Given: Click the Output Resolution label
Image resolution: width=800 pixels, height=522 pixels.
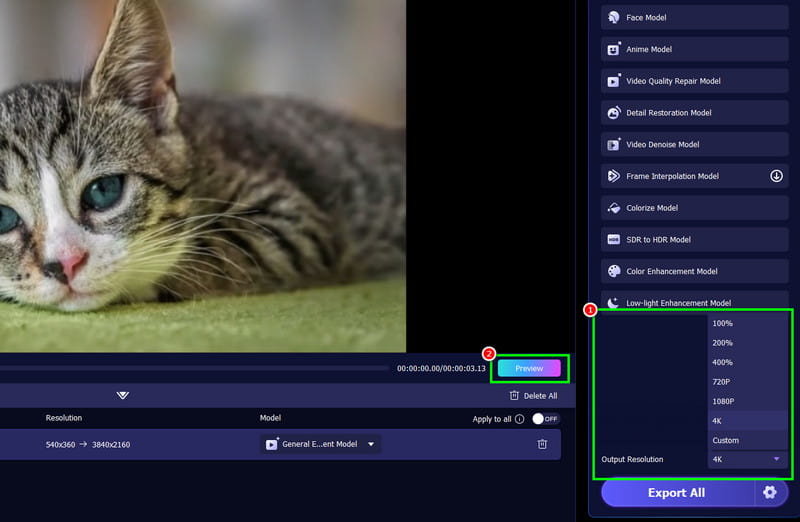Looking at the screenshot, I should pos(632,459).
